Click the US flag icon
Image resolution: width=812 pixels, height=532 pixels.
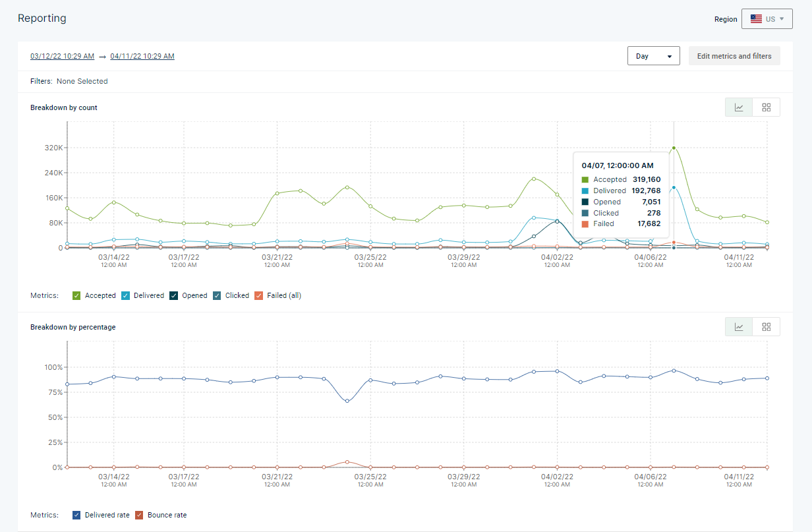coord(756,19)
